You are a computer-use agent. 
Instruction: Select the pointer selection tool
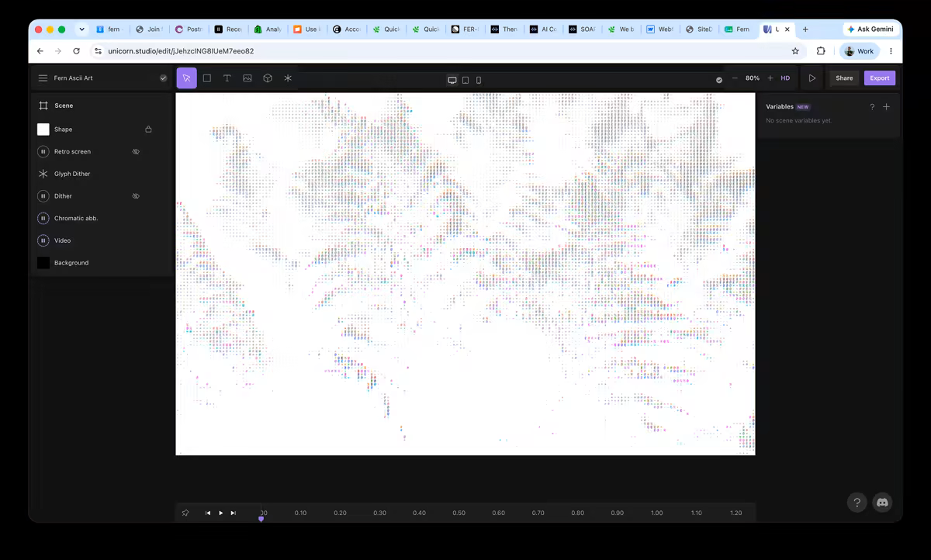pos(186,78)
